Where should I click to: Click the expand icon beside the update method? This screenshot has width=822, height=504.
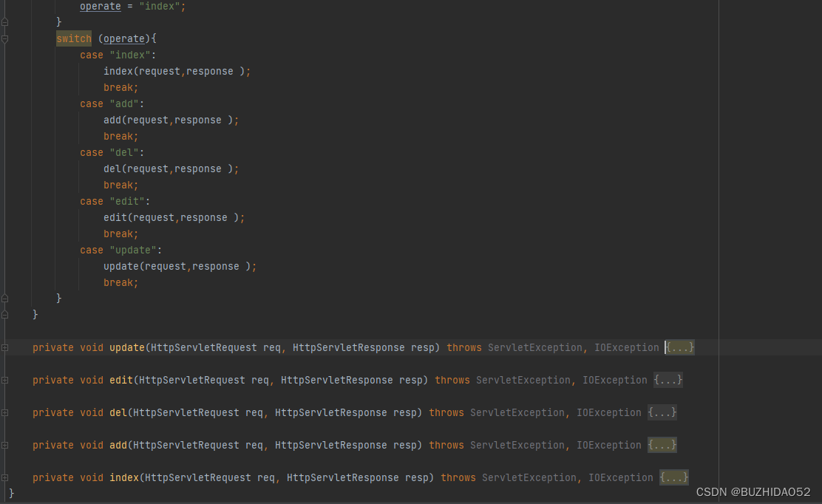pos(4,347)
